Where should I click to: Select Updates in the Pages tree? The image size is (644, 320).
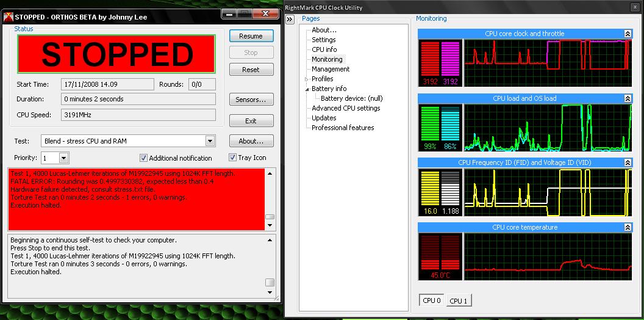[x=324, y=118]
